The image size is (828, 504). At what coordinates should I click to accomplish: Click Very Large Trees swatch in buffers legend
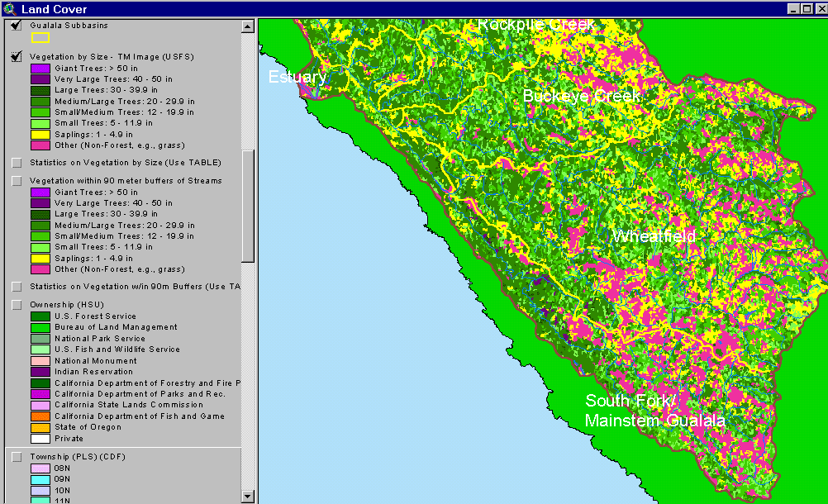coord(40,203)
